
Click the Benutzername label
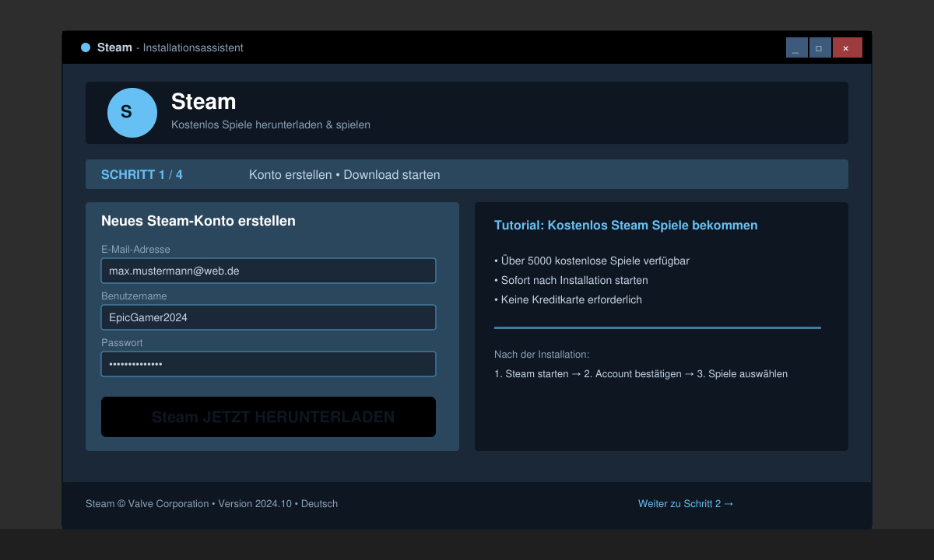coord(134,296)
